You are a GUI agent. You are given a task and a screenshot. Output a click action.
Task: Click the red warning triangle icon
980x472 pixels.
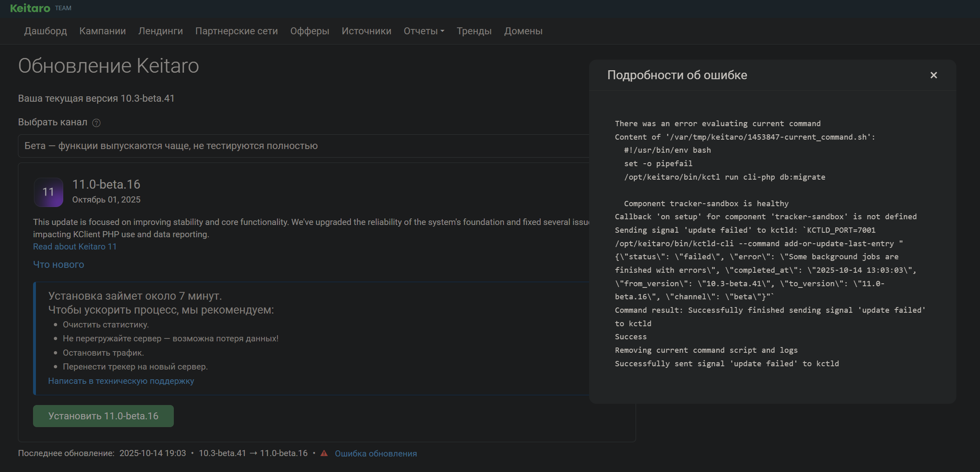pos(324,453)
